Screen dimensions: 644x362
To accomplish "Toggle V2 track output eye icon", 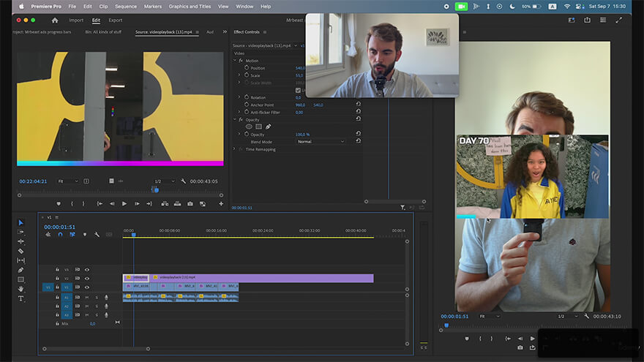I will pos(86,279).
